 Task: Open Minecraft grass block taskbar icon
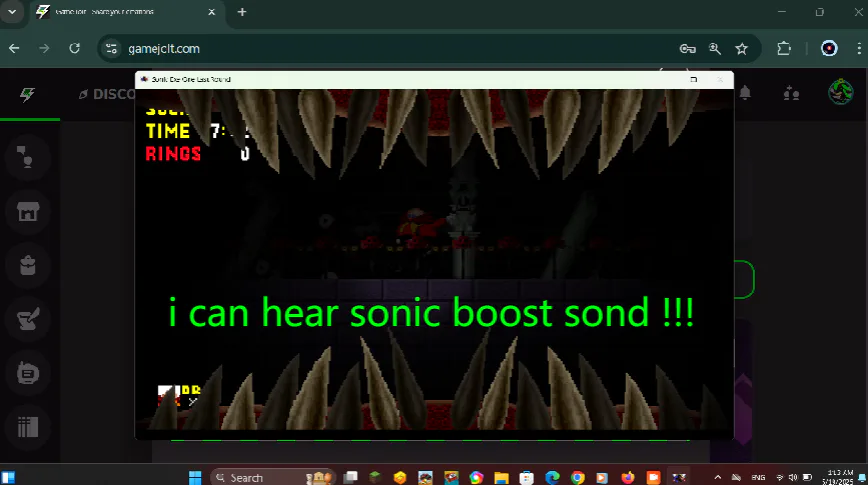(x=375, y=477)
